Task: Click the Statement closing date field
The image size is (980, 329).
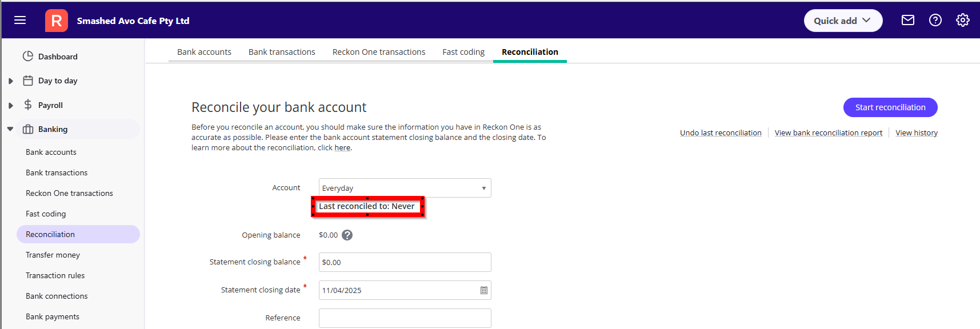Action: (405, 290)
